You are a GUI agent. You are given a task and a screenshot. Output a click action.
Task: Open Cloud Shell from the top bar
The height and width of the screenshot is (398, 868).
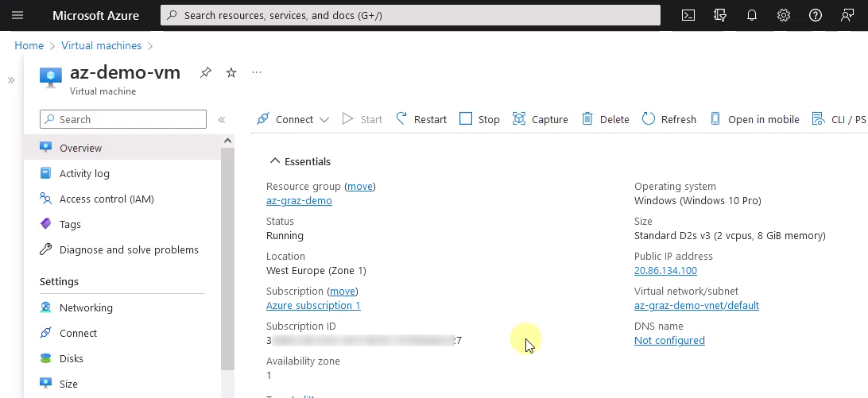[688, 16]
